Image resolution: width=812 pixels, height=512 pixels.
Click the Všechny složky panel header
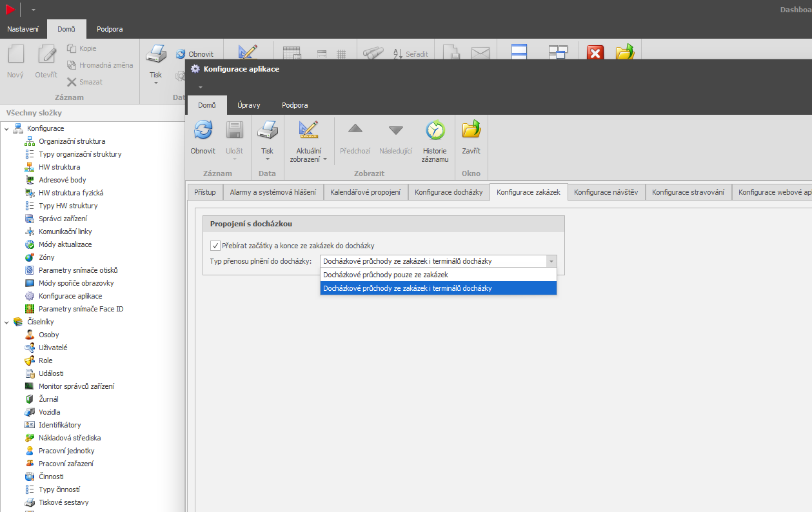point(93,113)
